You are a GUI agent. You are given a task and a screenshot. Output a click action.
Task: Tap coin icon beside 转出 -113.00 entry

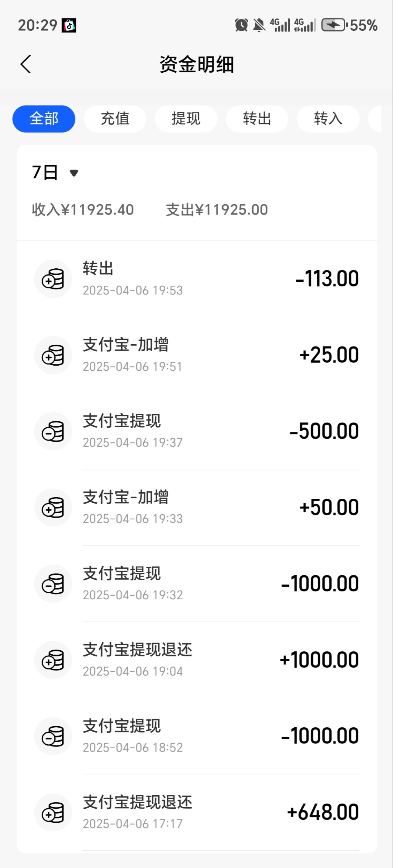53,279
